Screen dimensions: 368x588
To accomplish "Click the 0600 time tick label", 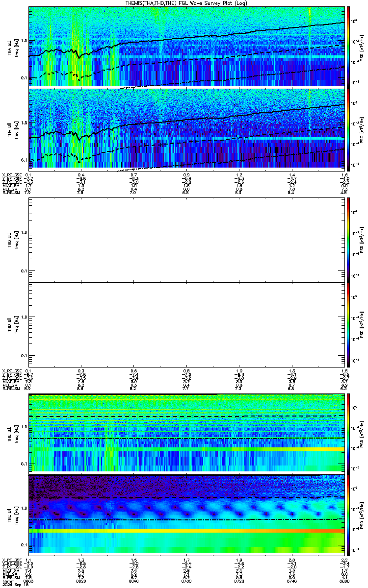I will point(29,580).
